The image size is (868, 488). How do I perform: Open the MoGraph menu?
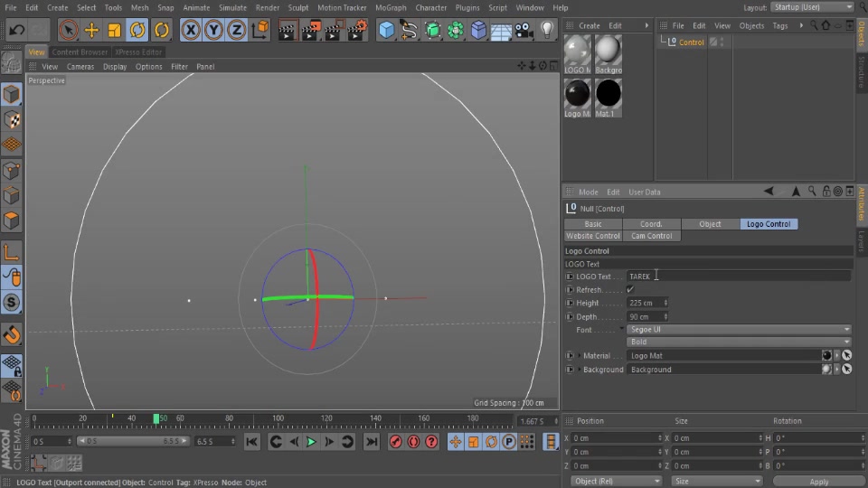click(391, 8)
